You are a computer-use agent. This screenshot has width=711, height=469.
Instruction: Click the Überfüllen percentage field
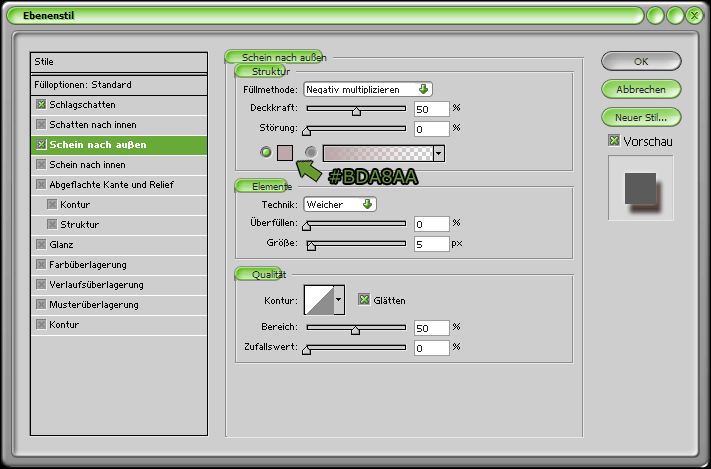432,224
